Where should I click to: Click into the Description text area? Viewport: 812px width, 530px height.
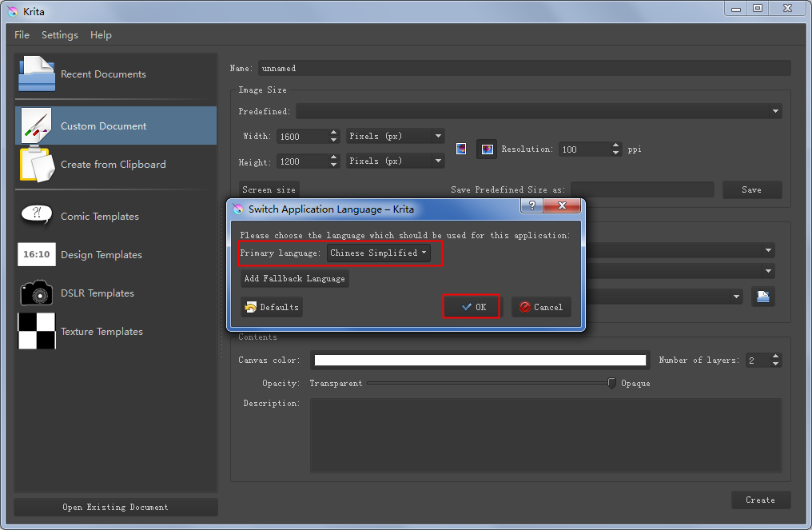[x=546, y=435]
